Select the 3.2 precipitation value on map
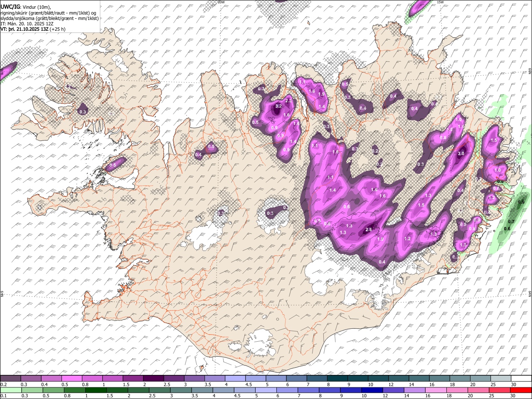Viewport: 532px width, 399px height. pyautogui.click(x=278, y=106)
